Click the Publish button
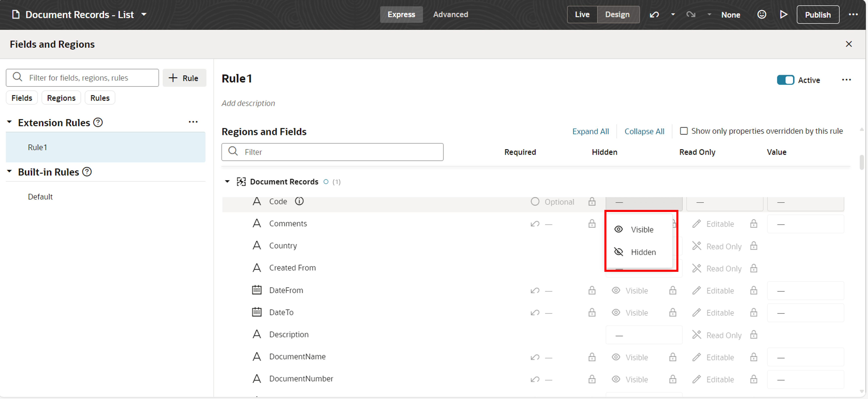 [x=817, y=15]
